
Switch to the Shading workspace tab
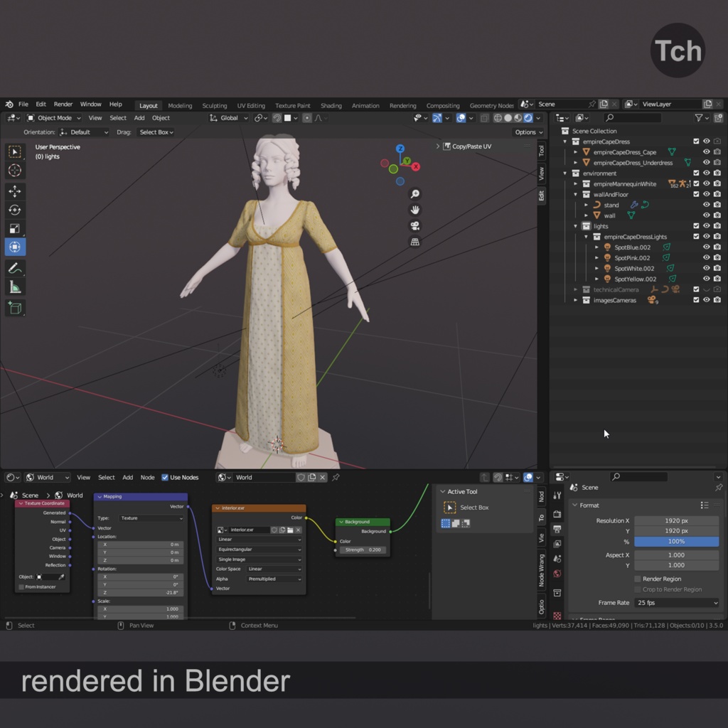click(x=331, y=105)
